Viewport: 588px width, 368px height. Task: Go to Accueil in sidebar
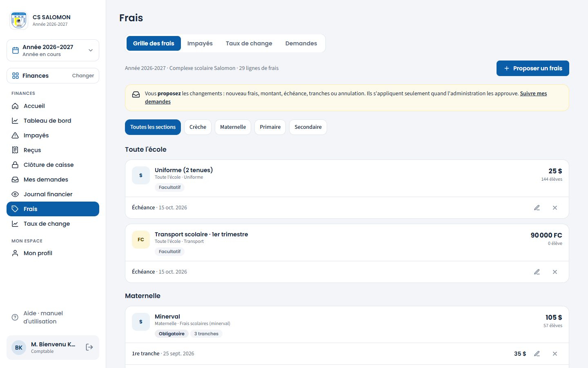[x=53, y=106]
